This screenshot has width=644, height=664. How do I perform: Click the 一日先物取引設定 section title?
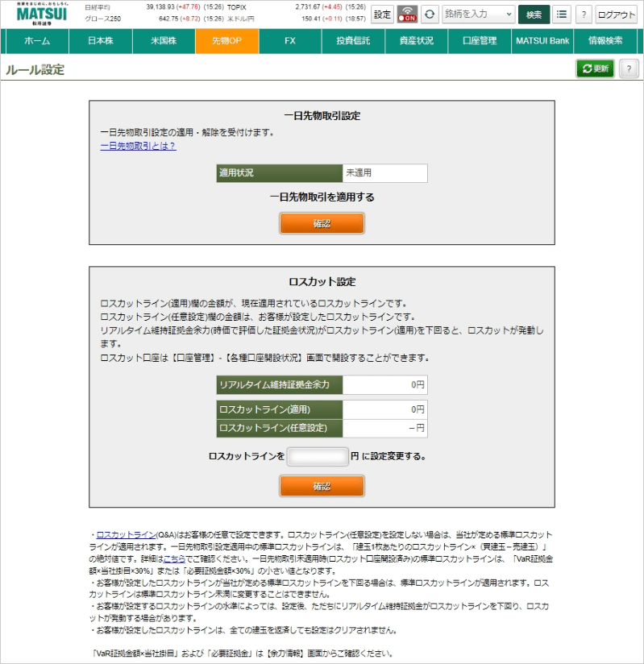(322, 116)
